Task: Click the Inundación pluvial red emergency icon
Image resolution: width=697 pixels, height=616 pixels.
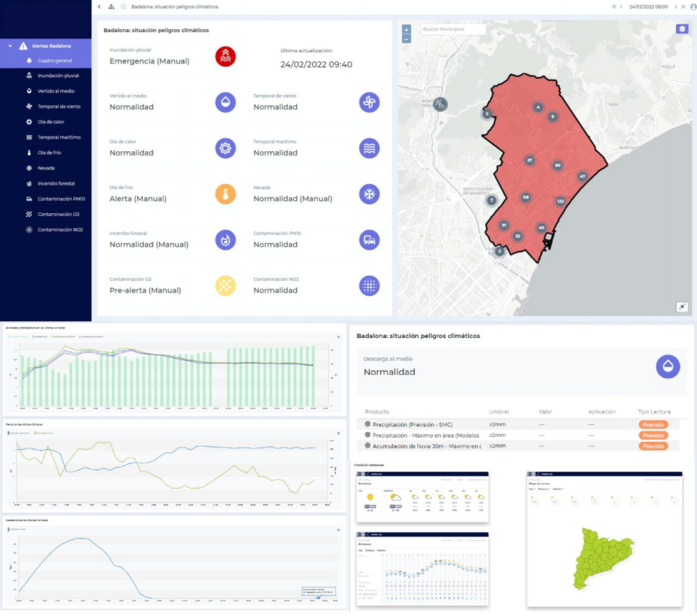Action: 225,56
